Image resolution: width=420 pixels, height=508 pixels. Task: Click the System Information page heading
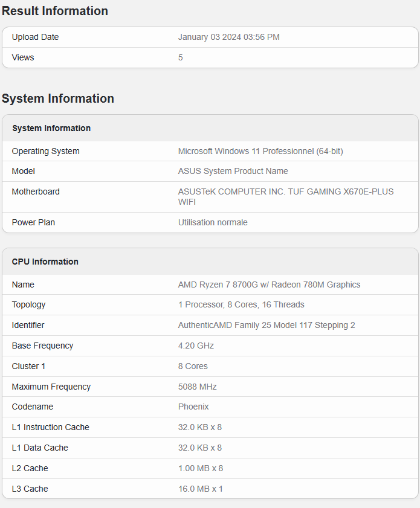[58, 98]
